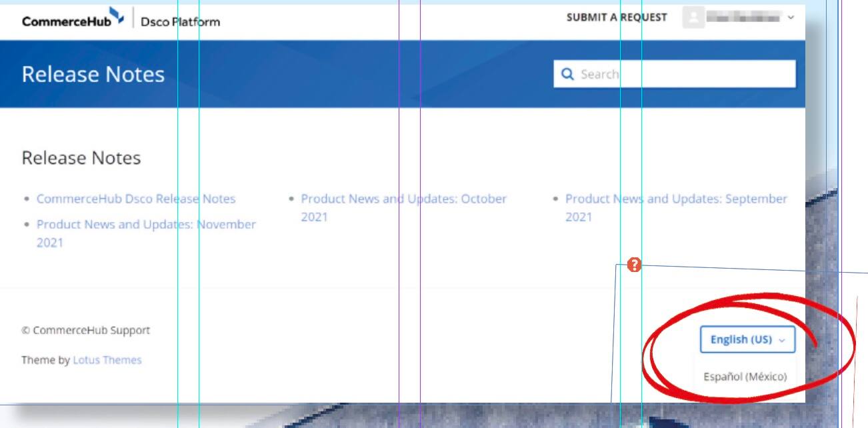The image size is (868, 428).
Task: Select the red hand-drawn circle annotation
Action: 749,347
